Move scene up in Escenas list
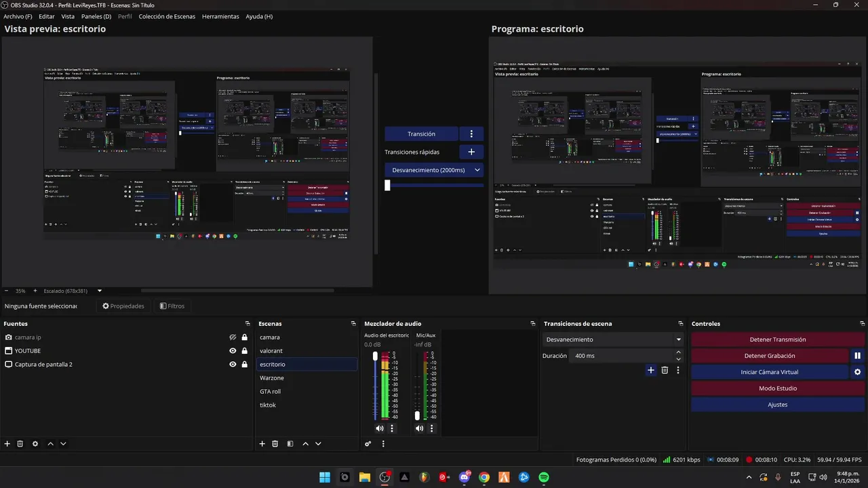This screenshot has width=868, height=488. [305, 444]
